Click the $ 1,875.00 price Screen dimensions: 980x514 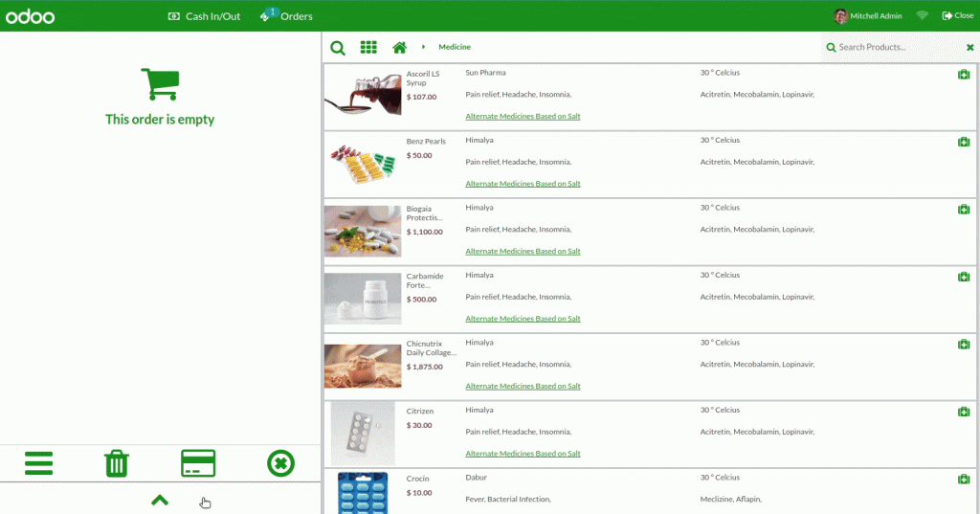point(424,367)
